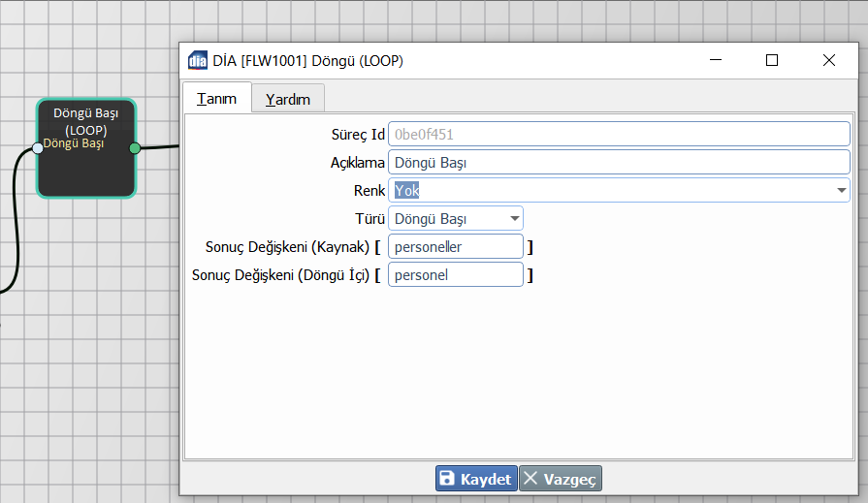Viewport: 868px width, 503px height.
Task: Select the Sonuç Değişkeni (Döngü İçi) input
Action: tap(455, 275)
